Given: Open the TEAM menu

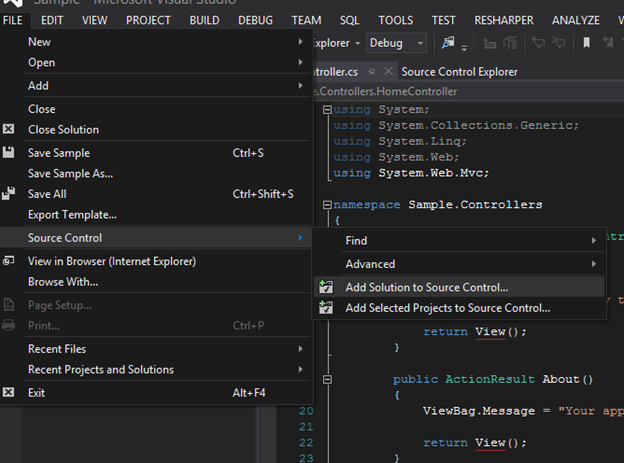Looking at the screenshot, I should pyautogui.click(x=306, y=20).
